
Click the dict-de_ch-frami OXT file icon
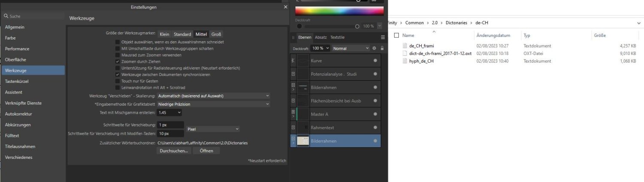[405, 54]
